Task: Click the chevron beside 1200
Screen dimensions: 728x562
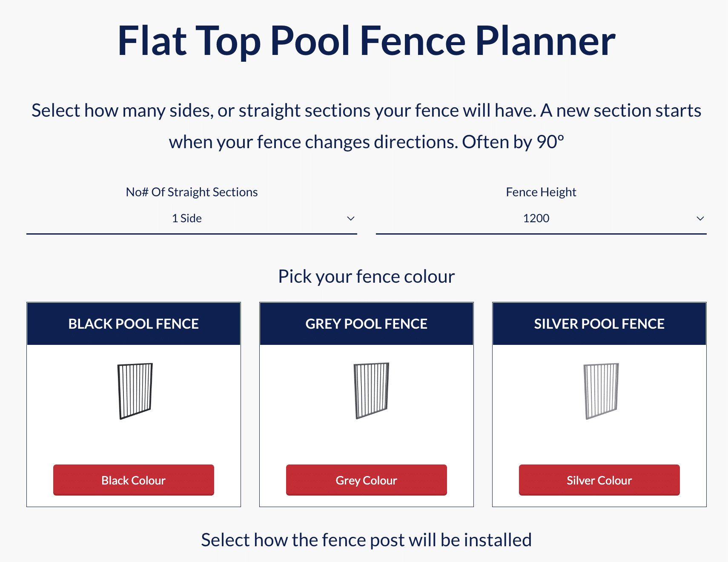Action: point(700,218)
